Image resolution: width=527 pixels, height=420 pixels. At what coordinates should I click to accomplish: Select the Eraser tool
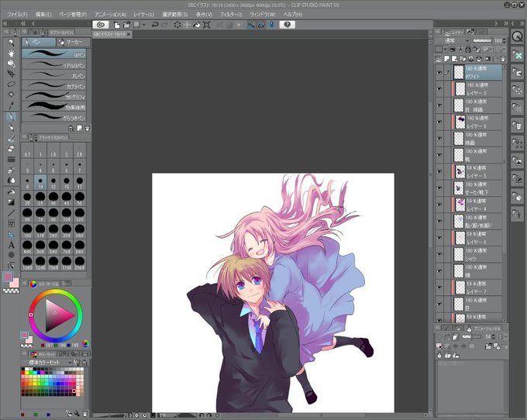(x=11, y=149)
